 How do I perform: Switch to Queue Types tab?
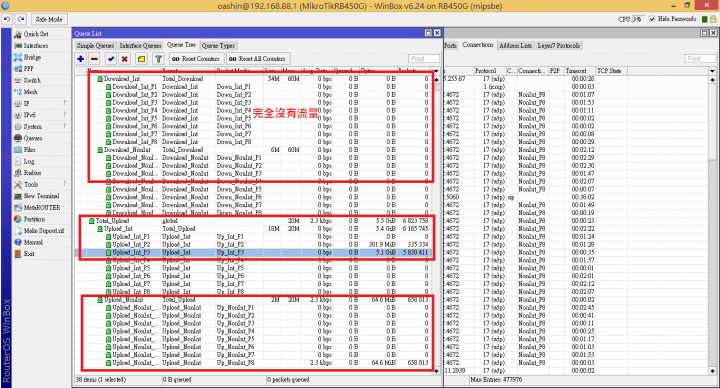point(218,45)
